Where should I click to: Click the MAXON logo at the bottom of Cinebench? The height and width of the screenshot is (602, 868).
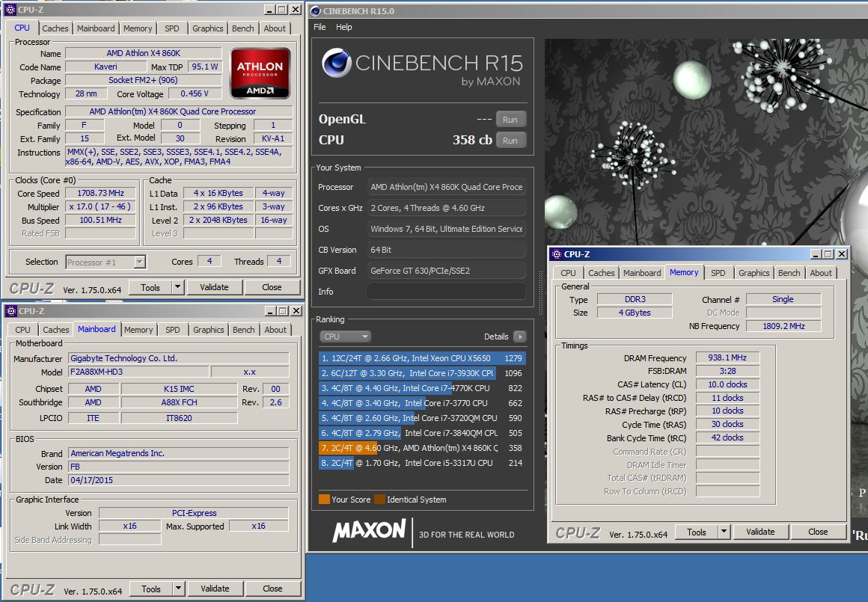pyautogui.click(x=369, y=531)
